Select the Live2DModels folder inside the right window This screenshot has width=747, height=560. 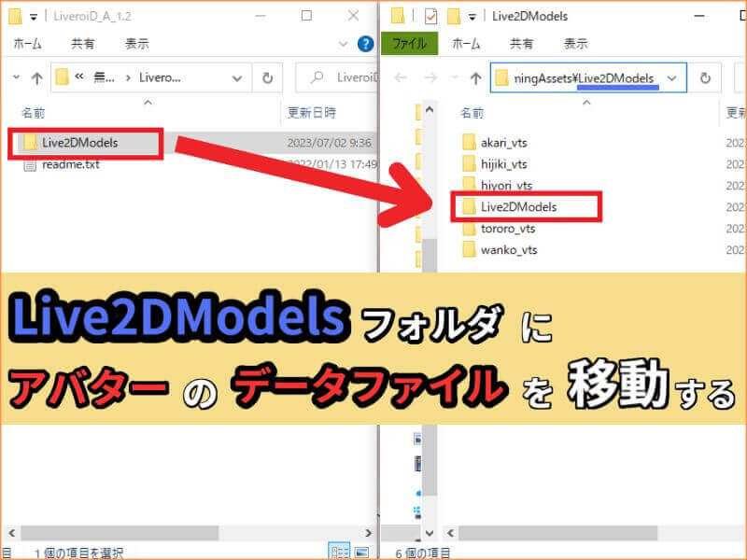[x=518, y=206]
